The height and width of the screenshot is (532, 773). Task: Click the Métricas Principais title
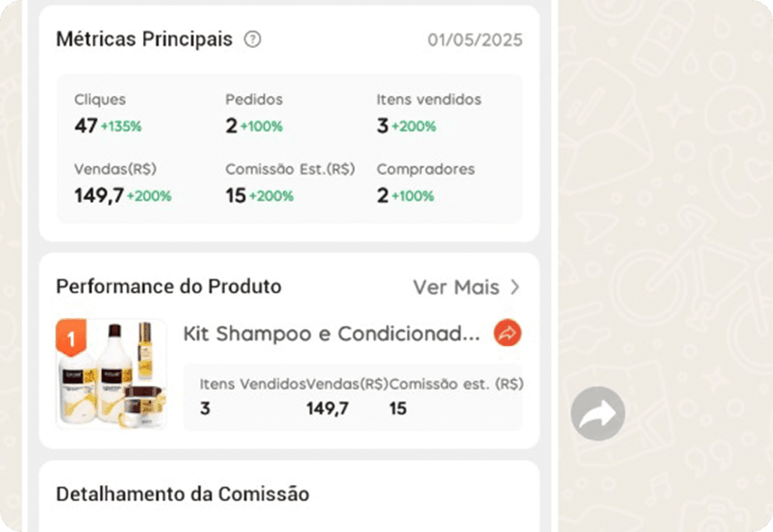144,40
